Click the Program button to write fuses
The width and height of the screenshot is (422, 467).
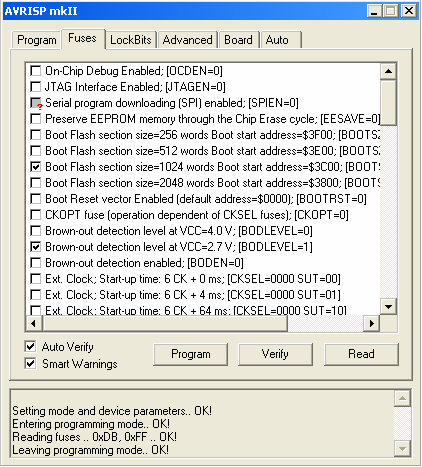(x=191, y=354)
